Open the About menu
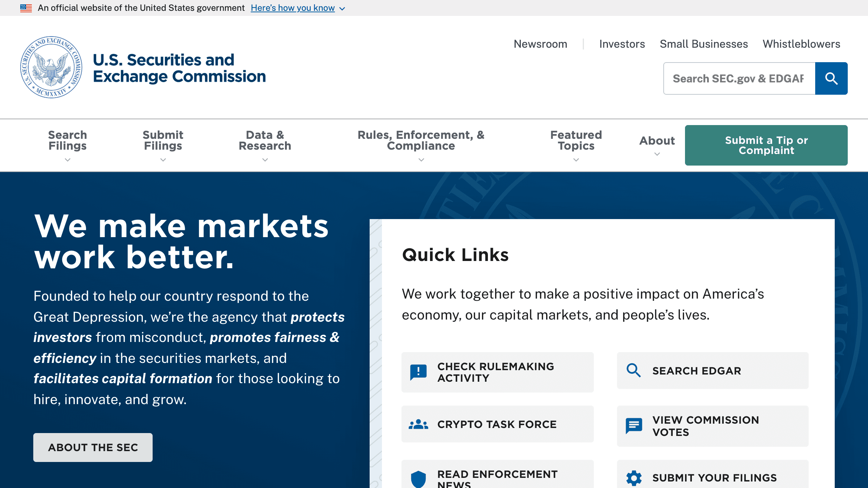868x488 pixels. coord(657,145)
